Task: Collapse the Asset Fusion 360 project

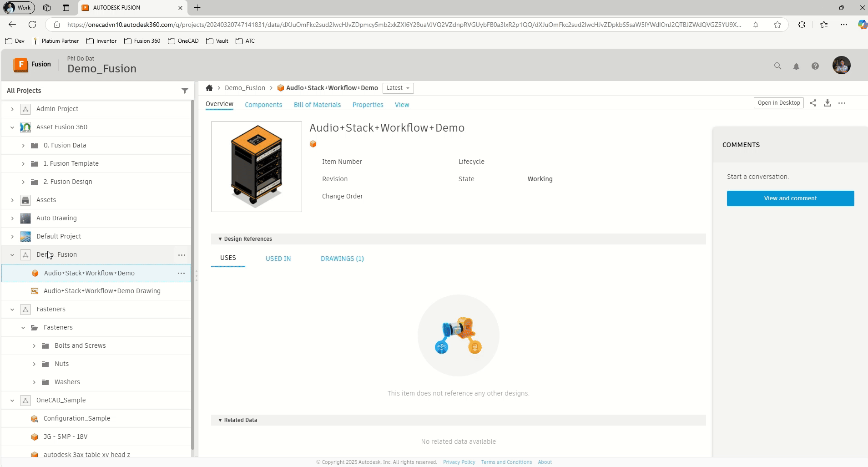Action: tap(12, 127)
